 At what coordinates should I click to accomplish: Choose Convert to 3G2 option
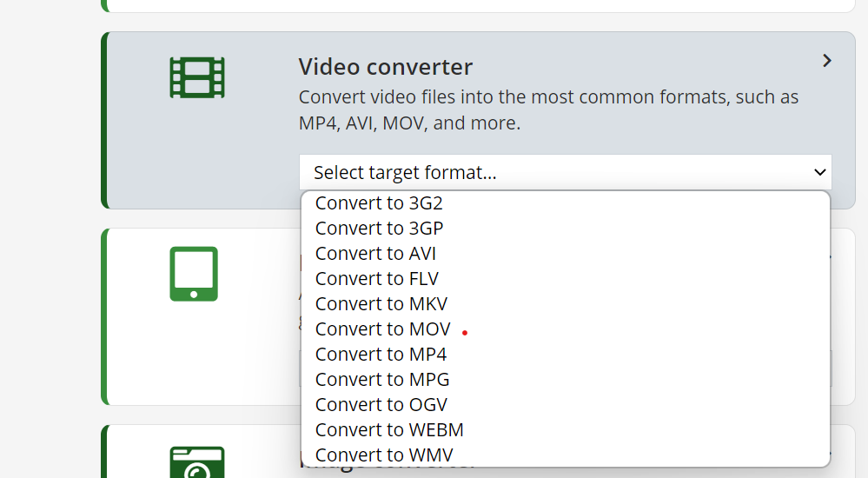565,202
